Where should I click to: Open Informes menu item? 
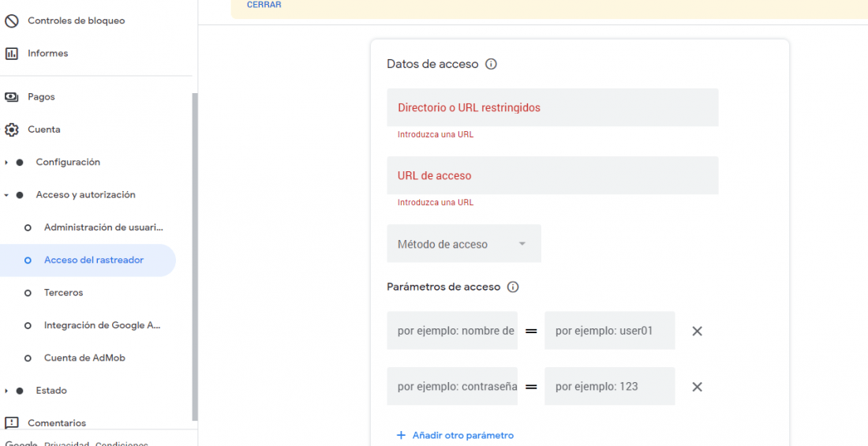pyautogui.click(x=48, y=54)
